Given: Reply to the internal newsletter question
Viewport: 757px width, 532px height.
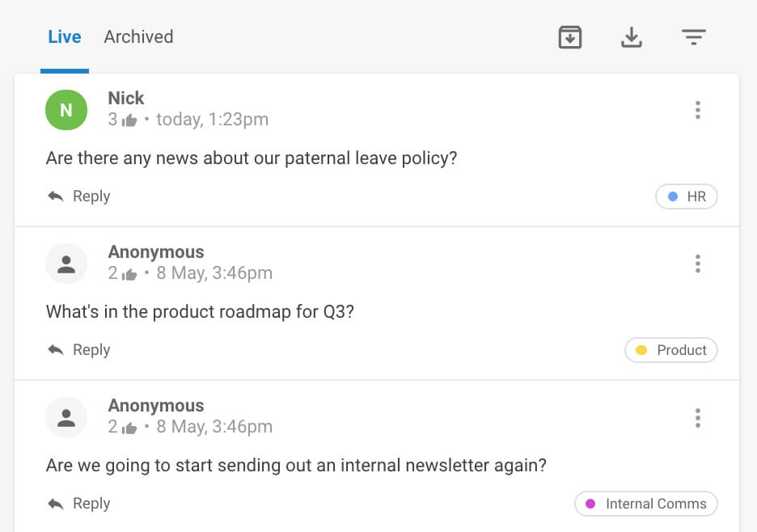Looking at the screenshot, I should pyautogui.click(x=79, y=504).
